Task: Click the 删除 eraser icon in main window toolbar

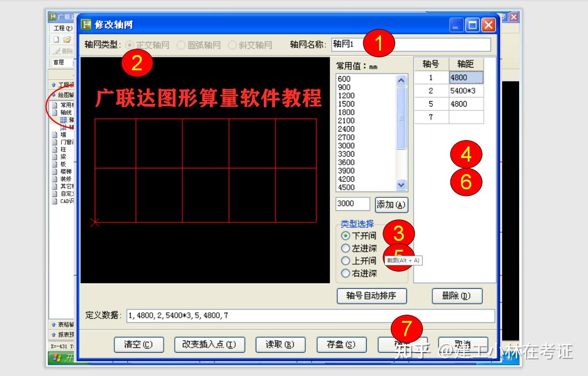Action: pyautogui.click(x=57, y=51)
